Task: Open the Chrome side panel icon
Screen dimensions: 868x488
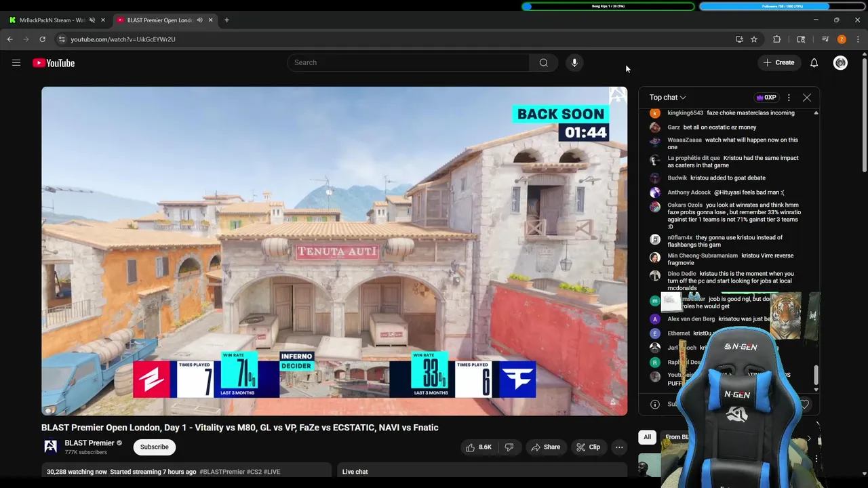Action: pyautogui.click(x=801, y=39)
